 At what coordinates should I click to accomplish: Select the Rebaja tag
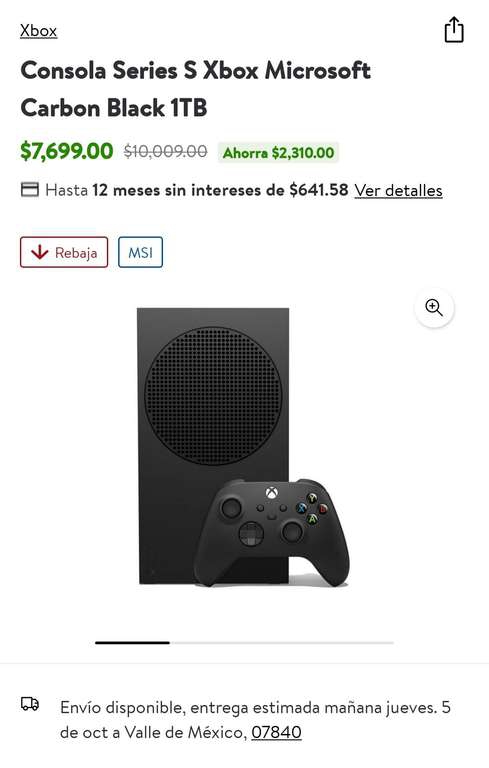pos(64,252)
